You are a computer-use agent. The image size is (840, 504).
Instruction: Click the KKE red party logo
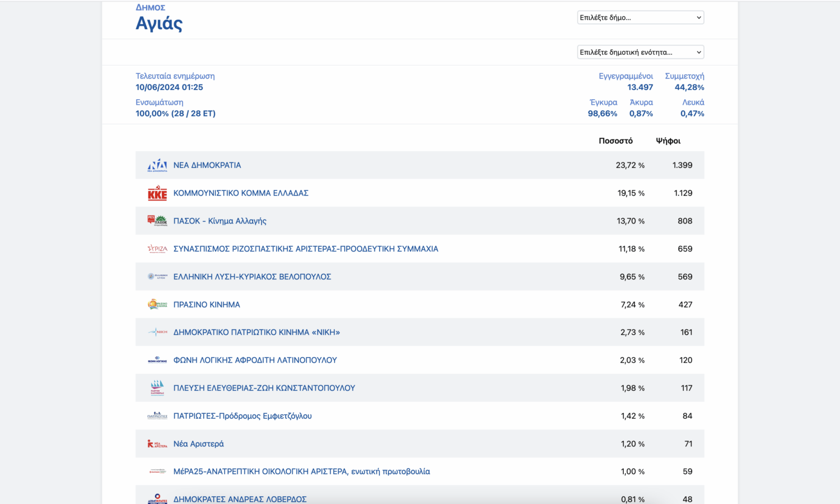click(x=157, y=193)
